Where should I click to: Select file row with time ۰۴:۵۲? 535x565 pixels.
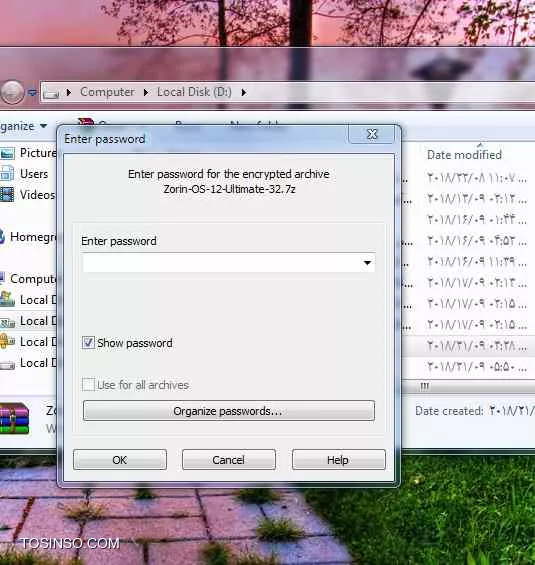(468, 241)
